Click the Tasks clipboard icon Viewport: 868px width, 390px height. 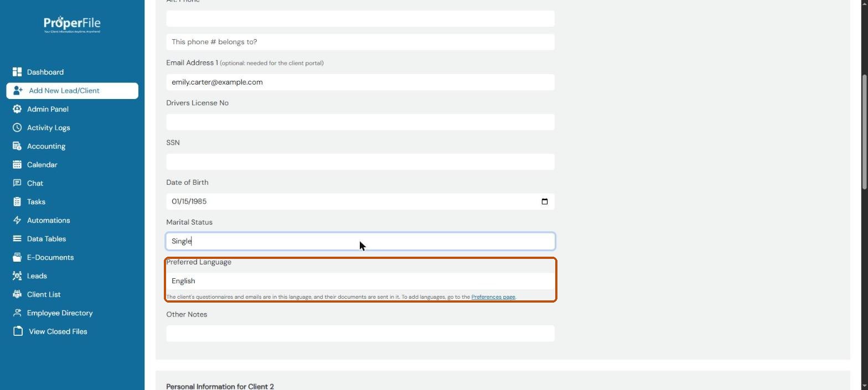[17, 202]
